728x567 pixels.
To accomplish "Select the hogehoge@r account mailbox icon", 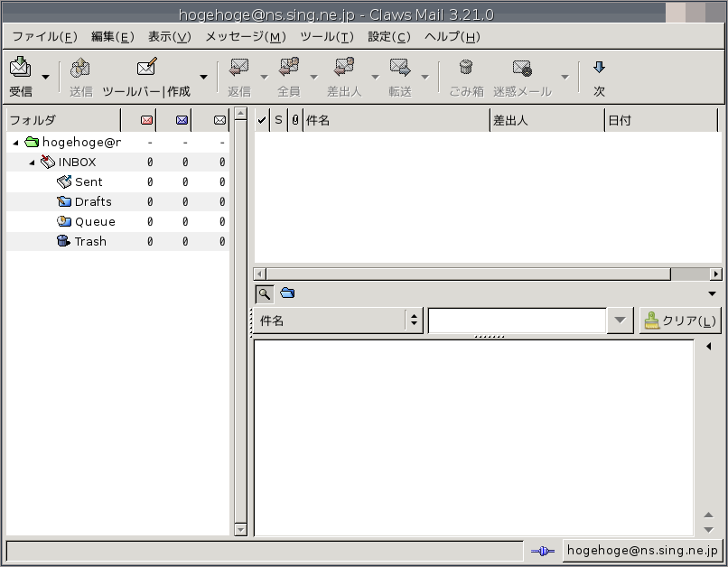I will pyautogui.click(x=31, y=142).
